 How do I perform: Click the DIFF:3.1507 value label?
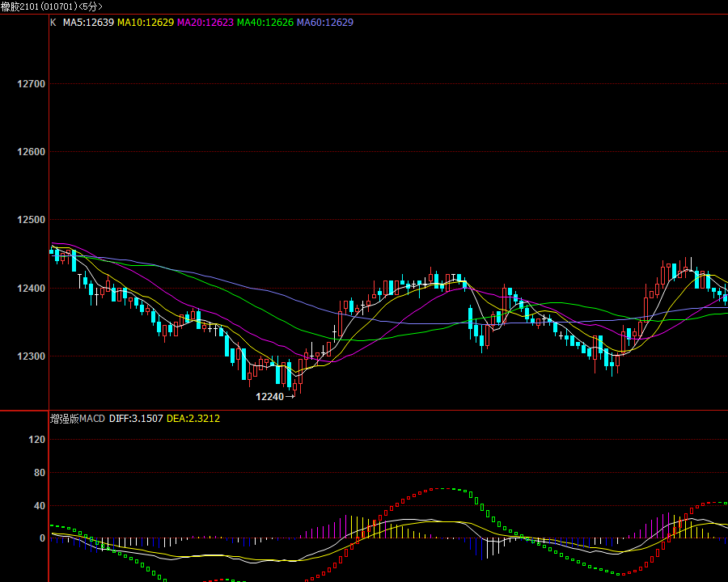pyautogui.click(x=136, y=419)
